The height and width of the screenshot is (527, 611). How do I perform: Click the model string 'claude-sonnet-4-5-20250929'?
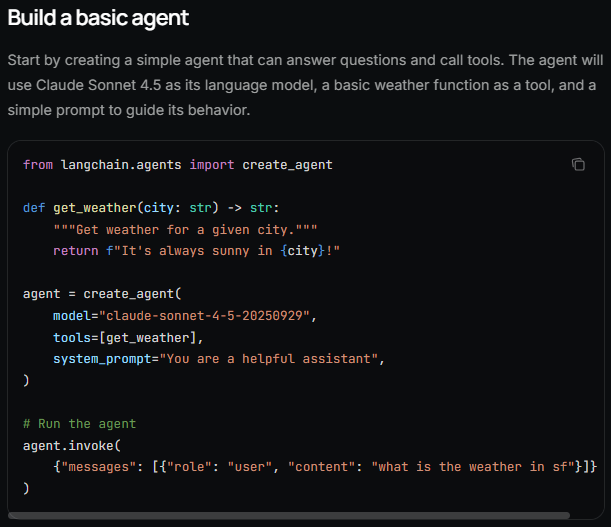[x=204, y=315]
